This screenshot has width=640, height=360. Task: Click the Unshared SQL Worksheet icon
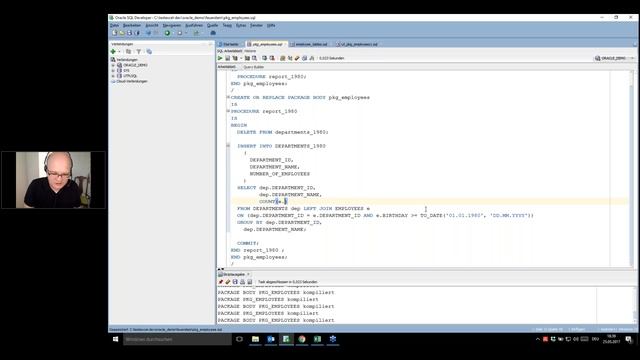pyautogui.click(x=282, y=58)
